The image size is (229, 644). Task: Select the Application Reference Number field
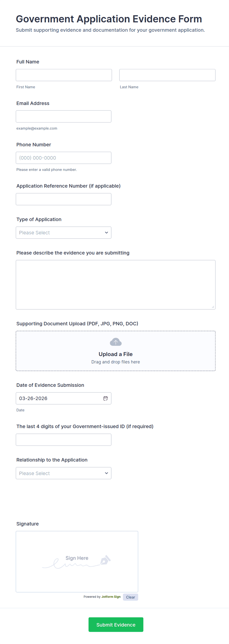pyautogui.click(x=64, y=199)
